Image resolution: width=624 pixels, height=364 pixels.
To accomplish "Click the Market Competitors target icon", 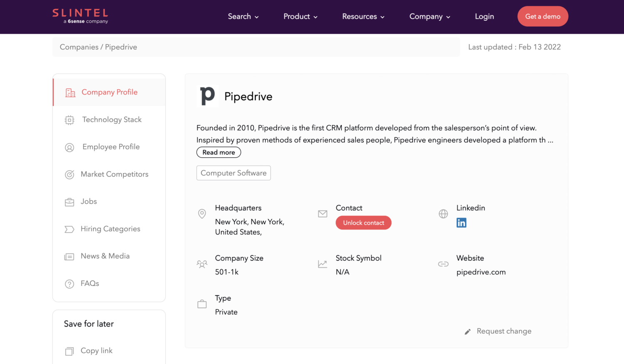I will [x=69, y=175].
